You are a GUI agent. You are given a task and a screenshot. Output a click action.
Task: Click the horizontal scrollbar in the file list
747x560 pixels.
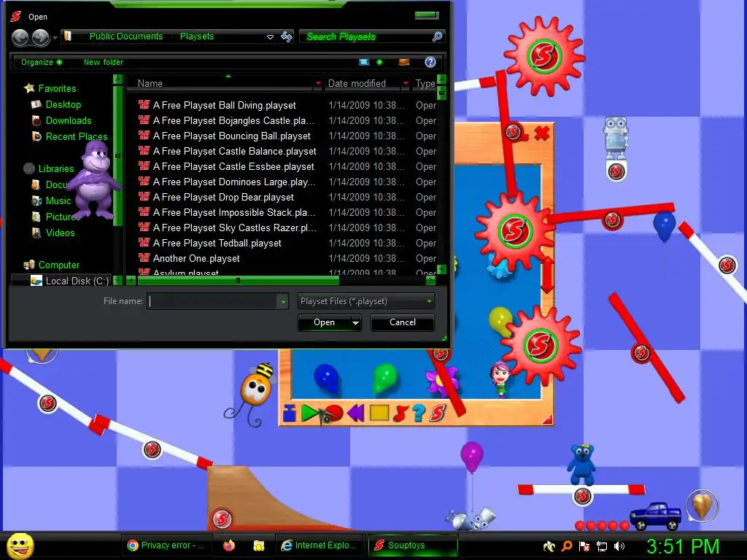[239, 281]
